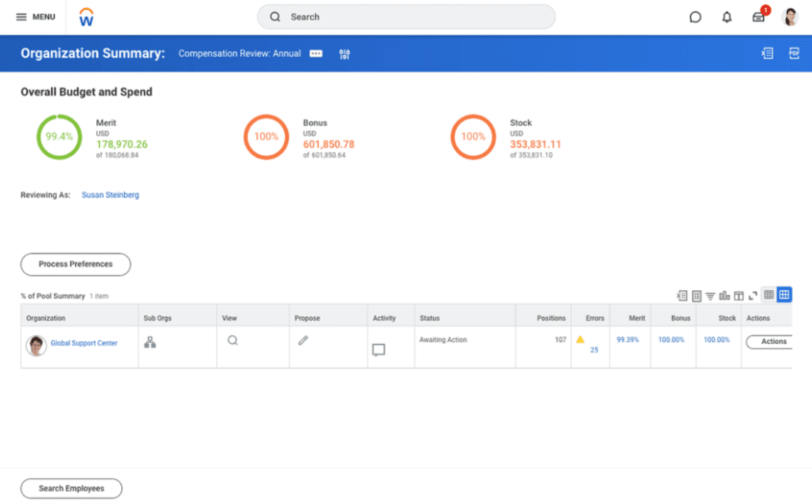The image size is (812, 504).
Task: Expand the table to fullscreen view
Action: pos(752,295)
